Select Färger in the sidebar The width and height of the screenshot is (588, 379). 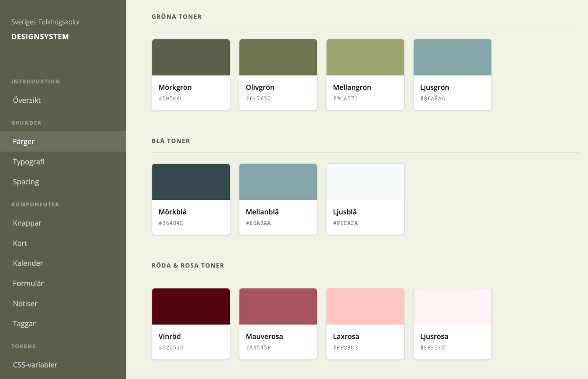(x=63, y=141)
